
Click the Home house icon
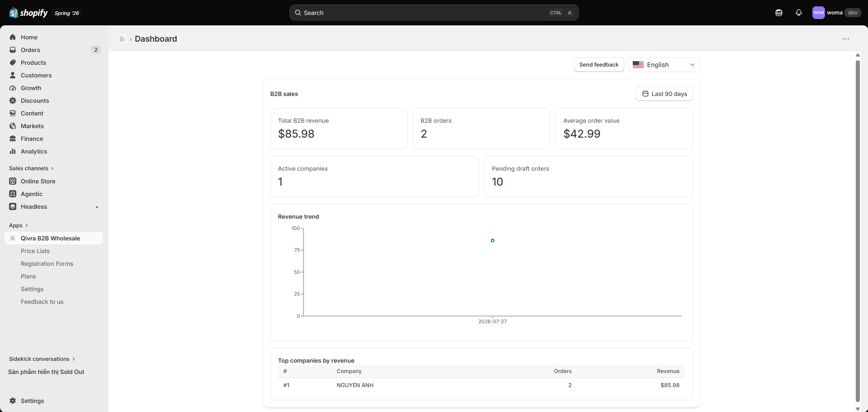point(13,37)
